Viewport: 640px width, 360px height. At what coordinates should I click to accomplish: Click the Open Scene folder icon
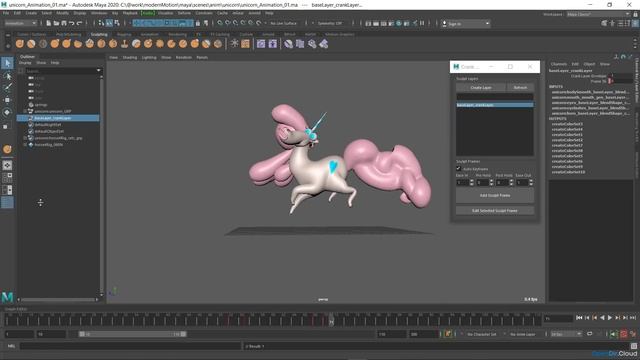tap(56, 23)
